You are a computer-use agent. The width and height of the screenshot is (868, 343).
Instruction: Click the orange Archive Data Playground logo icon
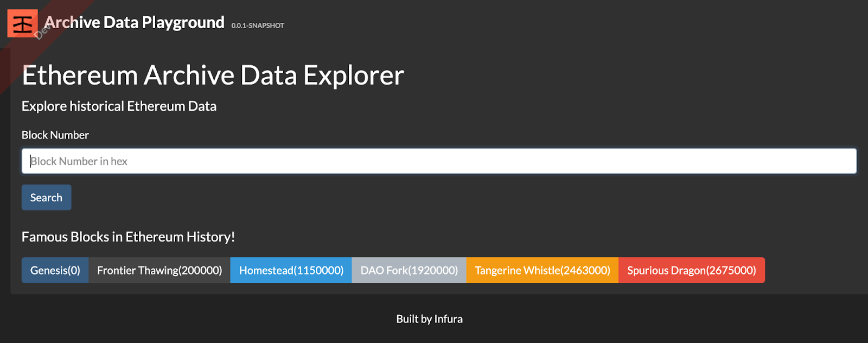[22, 23]
